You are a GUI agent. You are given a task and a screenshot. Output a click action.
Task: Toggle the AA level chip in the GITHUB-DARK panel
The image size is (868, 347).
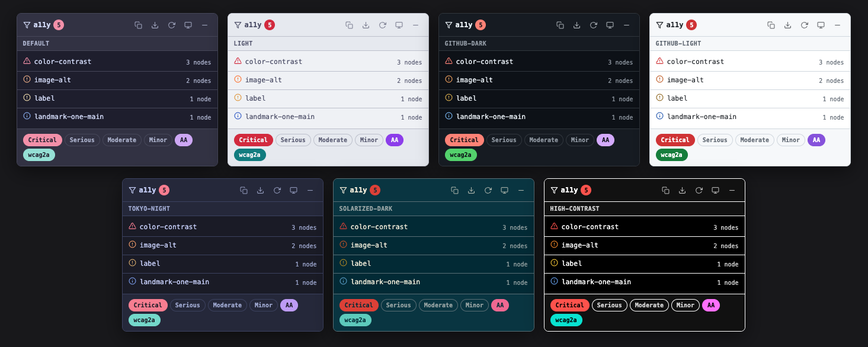(606, 140)
